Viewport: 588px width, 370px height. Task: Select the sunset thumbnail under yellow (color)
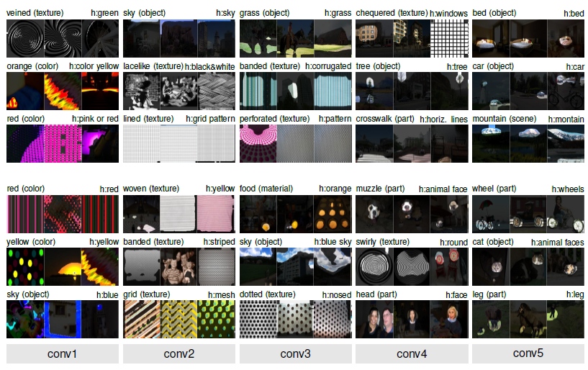63,267
